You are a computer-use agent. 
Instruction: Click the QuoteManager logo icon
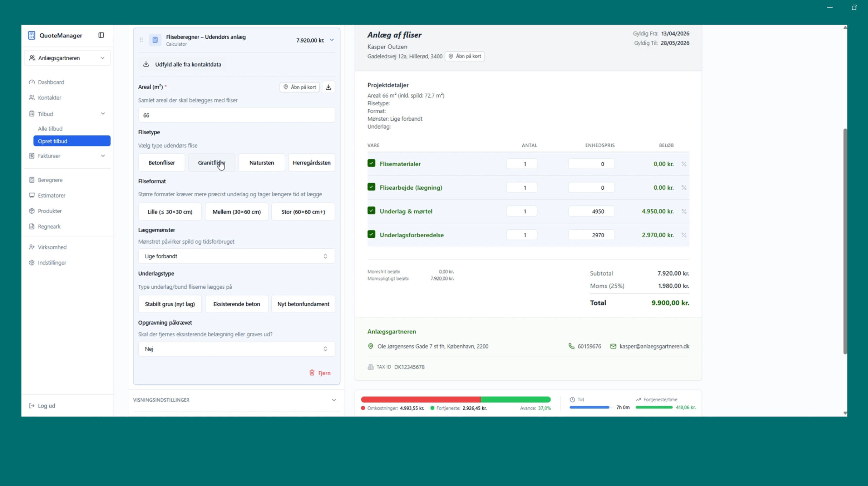click(x=31, y=35)
